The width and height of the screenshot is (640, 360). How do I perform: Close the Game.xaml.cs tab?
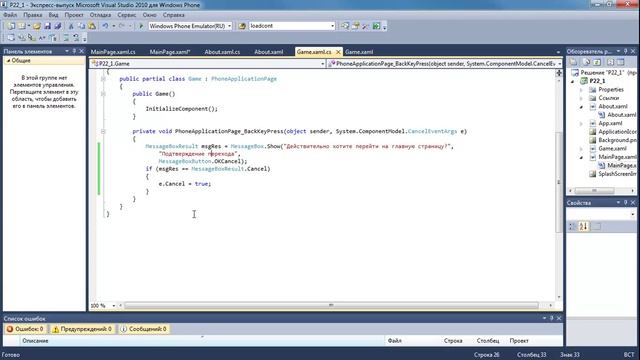[x=338, y=52]
